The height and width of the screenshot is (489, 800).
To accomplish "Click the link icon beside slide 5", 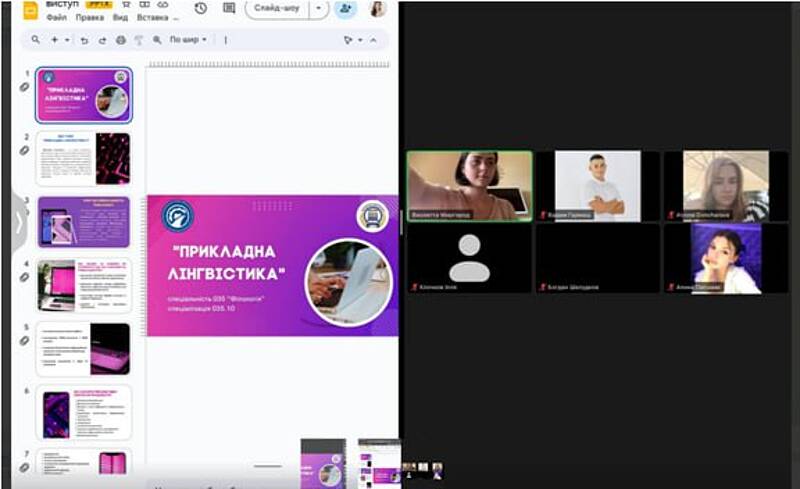I will [x=24, y=340].
